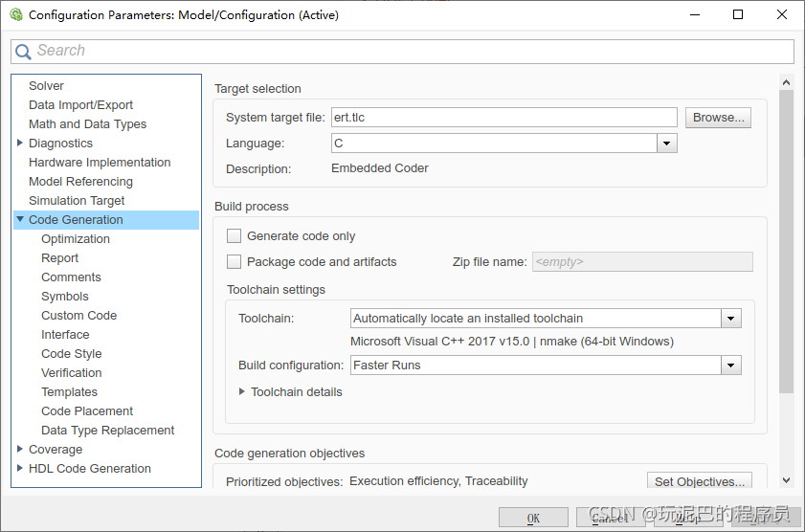Toggle Package code and artifacts checkbox
Viewport: 805px width, 532px height.
click(235, 261)
